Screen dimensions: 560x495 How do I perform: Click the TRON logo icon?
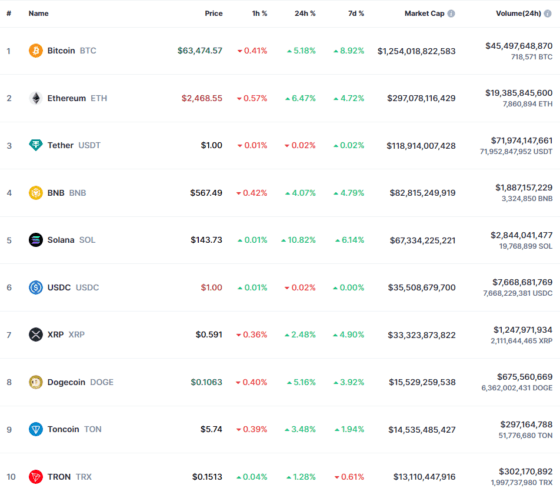36,477
